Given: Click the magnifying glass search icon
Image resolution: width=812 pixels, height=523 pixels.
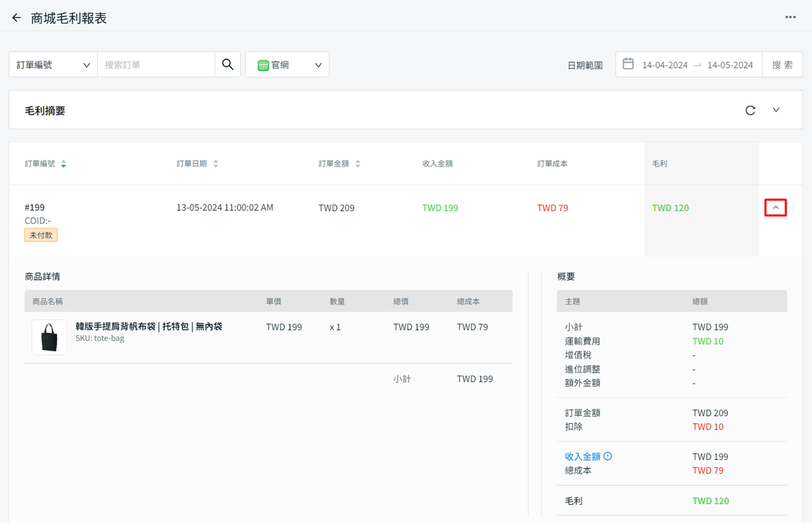Looking at the screenshot, I should point(228,64).
